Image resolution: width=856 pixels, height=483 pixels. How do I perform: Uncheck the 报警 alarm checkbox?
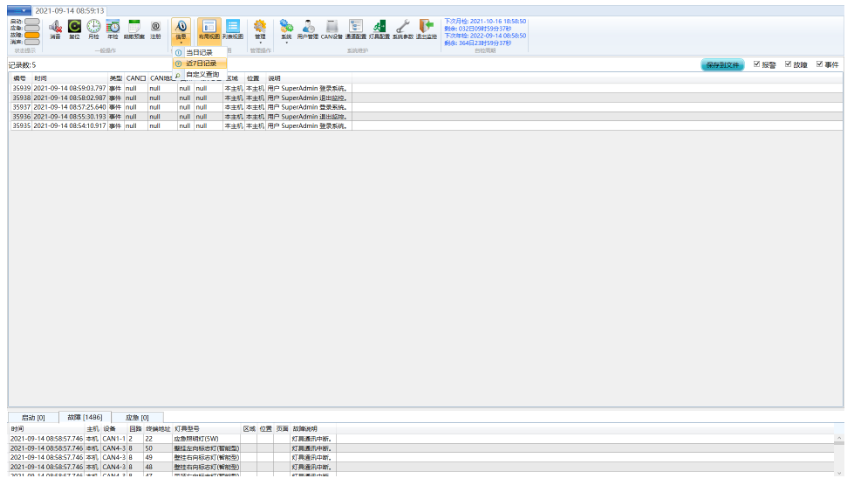(x=757, y=64)
